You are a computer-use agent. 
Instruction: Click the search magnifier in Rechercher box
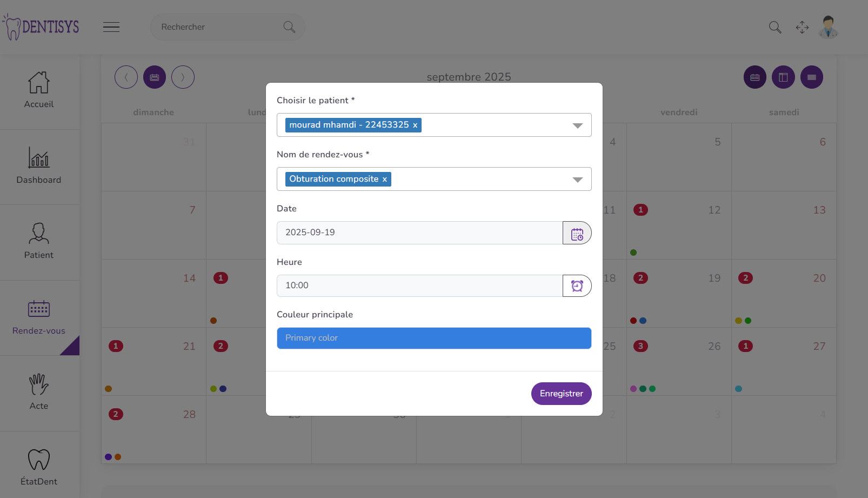tap(289, 27)
